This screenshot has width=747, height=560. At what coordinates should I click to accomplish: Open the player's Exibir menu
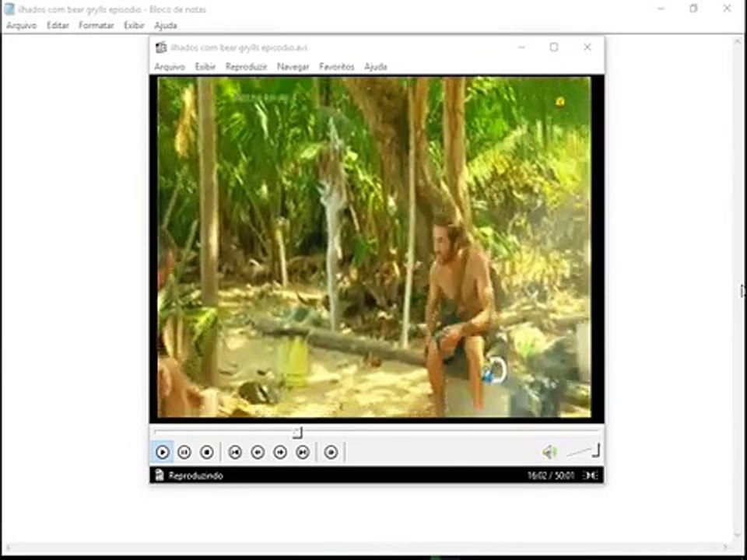pos(205,67)
